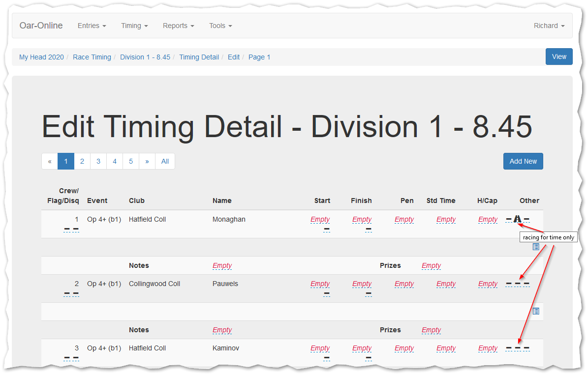588x375 pixels.
Task: Show All pages in pagination
Action: pyautogui.click(x=165, y=161)
